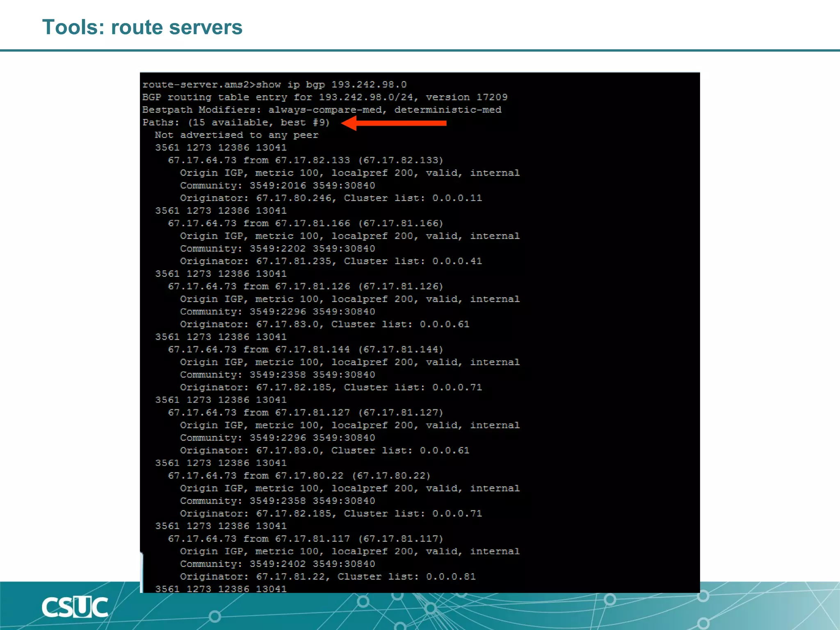The image size is (840, 630).
Task: Click 'Originator: 67.17.81.22, Cluster list: 0.0.0.81'
Action: click(x=328, y=577)
